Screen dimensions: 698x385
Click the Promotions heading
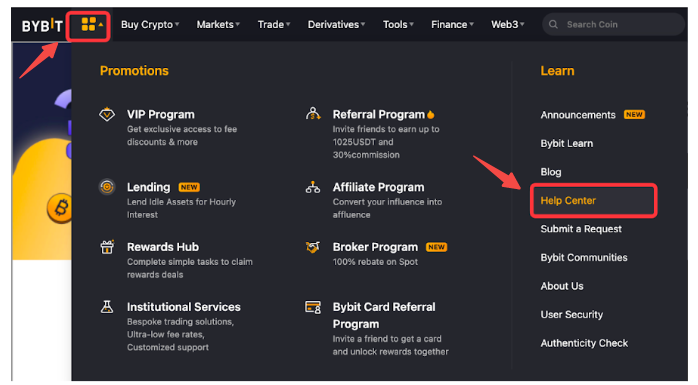click(134, 71)
